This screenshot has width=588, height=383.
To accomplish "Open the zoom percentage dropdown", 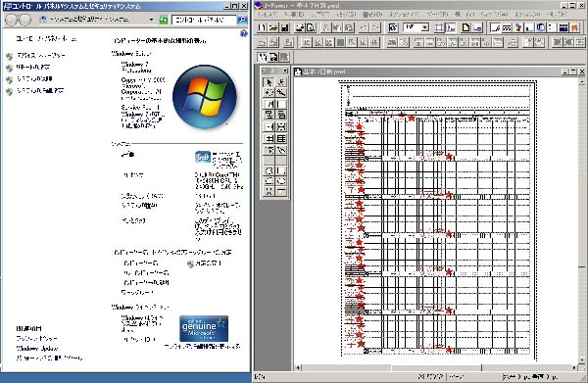I will [425, 27].
